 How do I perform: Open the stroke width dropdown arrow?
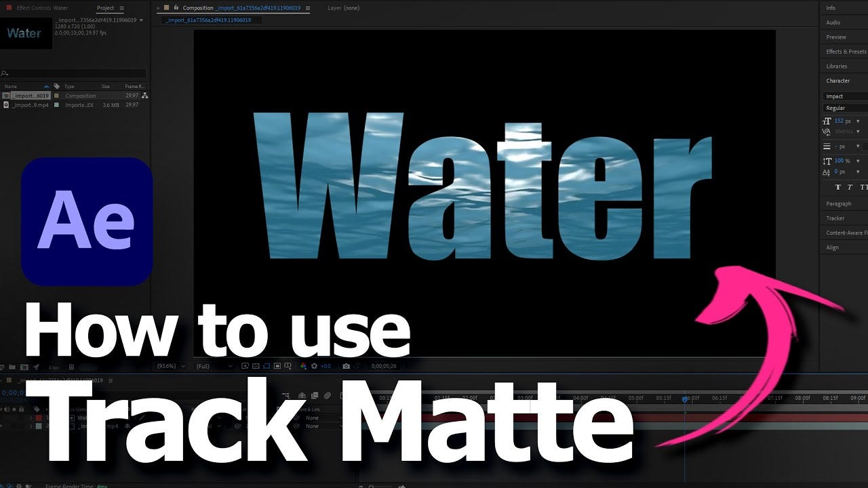coord(858,146)
